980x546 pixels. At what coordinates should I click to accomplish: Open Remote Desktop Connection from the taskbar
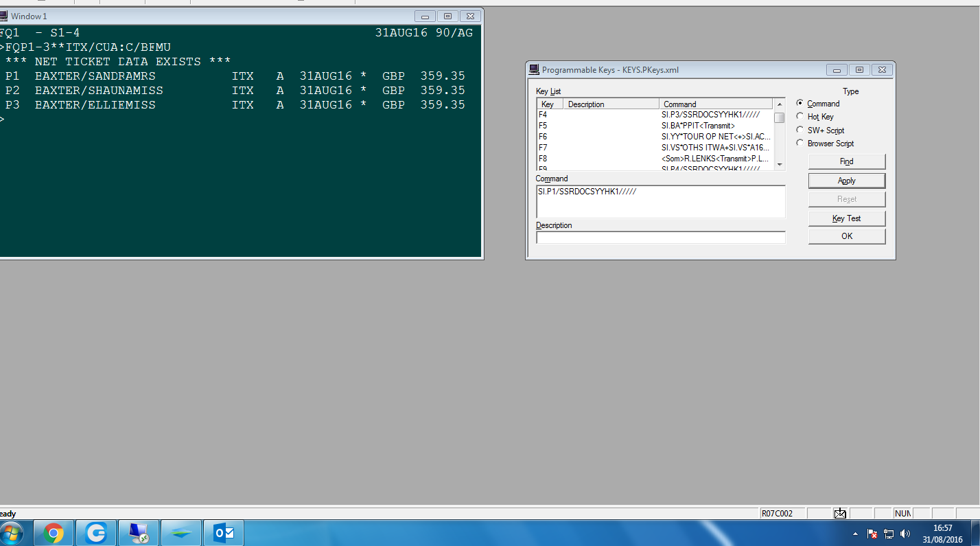click(x=139, y=533)
